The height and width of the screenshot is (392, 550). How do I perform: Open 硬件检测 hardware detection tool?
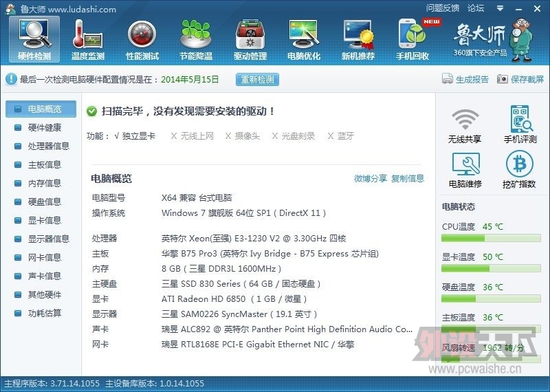pyautogui.click(x=34, y=40)
